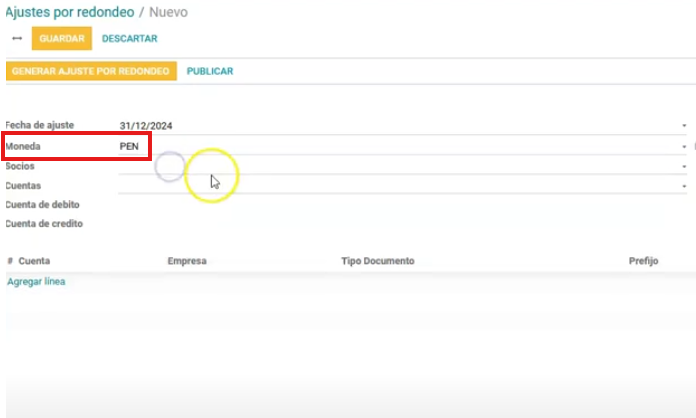Click into the Cuentas input field
Image resolution: width=696 pixels, height=418 pixels.
tap(390, 185)
